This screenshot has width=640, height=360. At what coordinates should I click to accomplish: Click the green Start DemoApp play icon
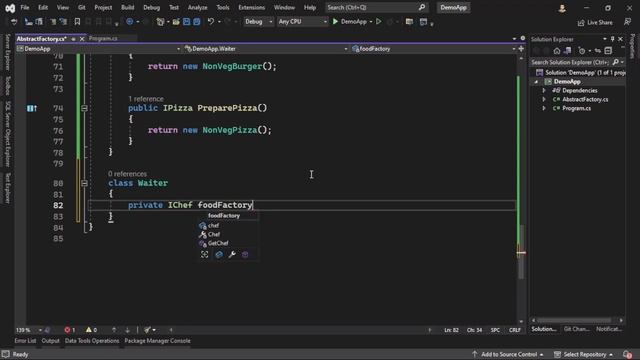pos(335,22)
